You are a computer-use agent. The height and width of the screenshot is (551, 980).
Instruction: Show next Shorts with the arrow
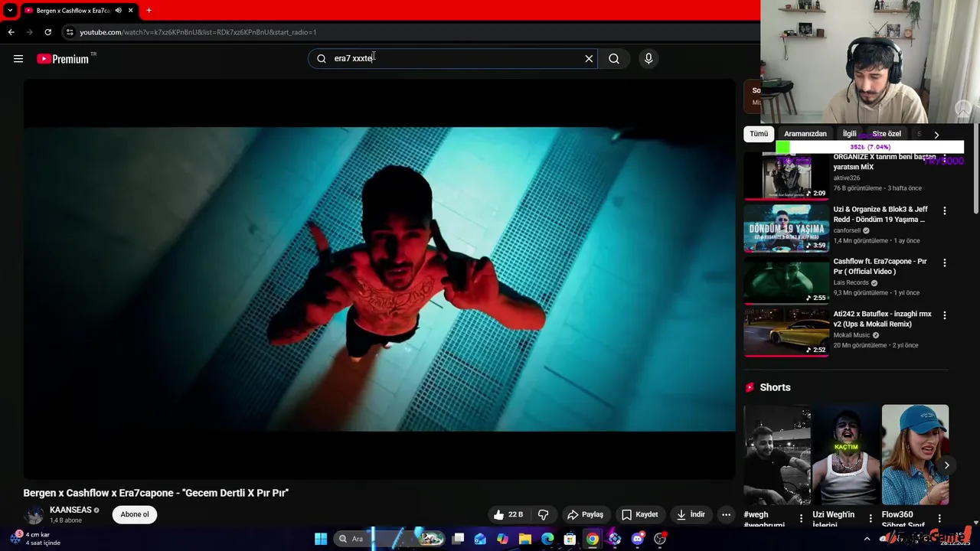[946, 465]
